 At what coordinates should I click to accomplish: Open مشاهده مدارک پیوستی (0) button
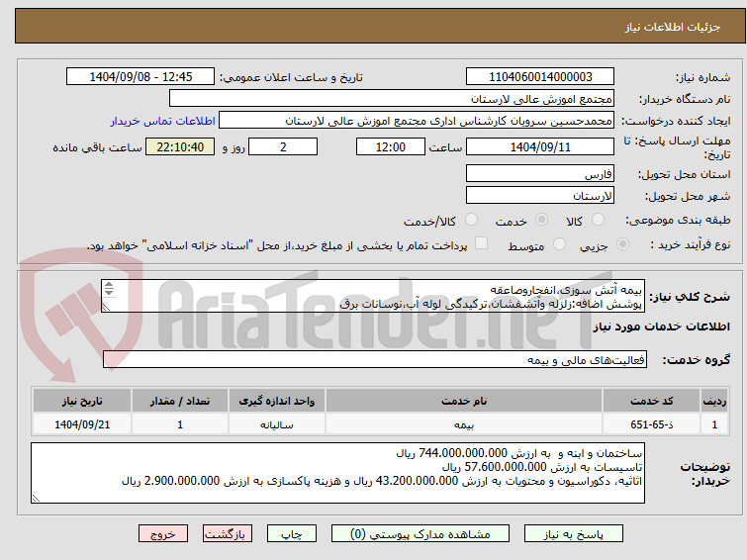(x=420, y=534)
